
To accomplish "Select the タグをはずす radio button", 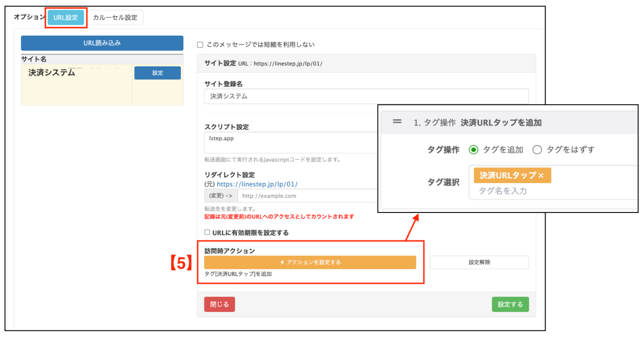I will click(x=537, y=150).
